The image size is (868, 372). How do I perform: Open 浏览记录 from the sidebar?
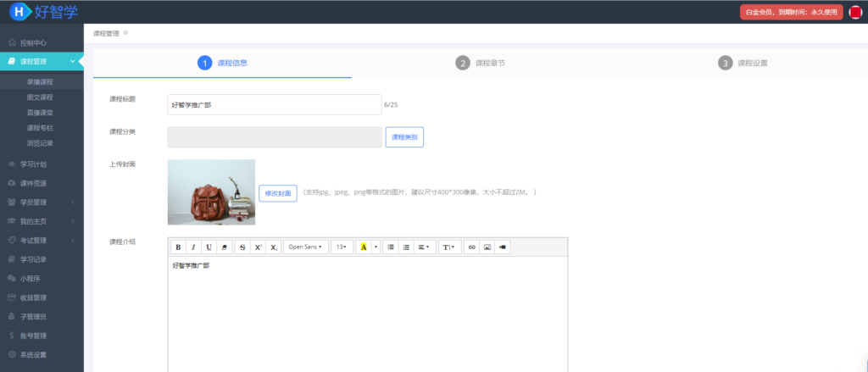[x=40, y=143]
